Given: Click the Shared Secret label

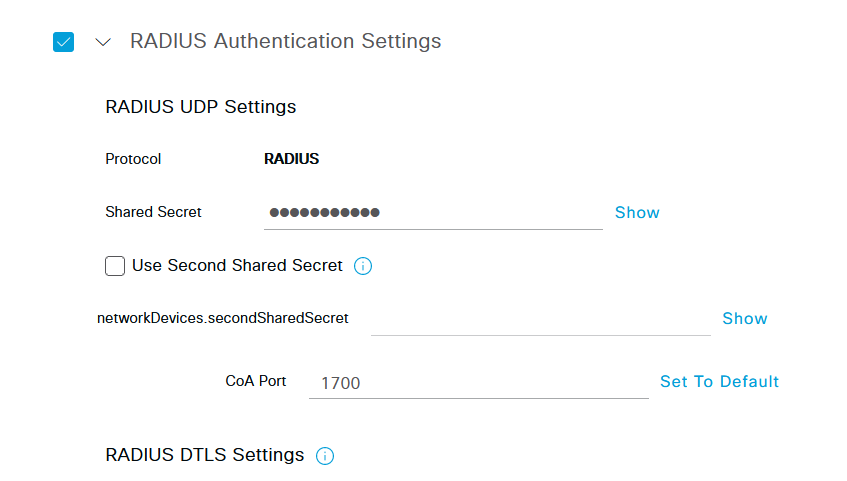Looking at the screenshot, I should (153, 212).
